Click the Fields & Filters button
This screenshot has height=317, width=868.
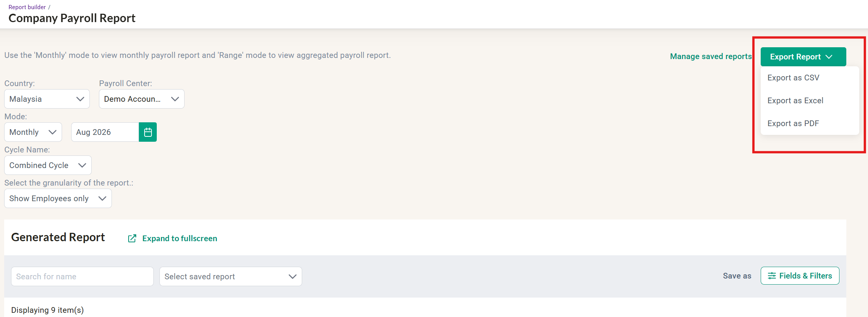(x=800, y=276)
